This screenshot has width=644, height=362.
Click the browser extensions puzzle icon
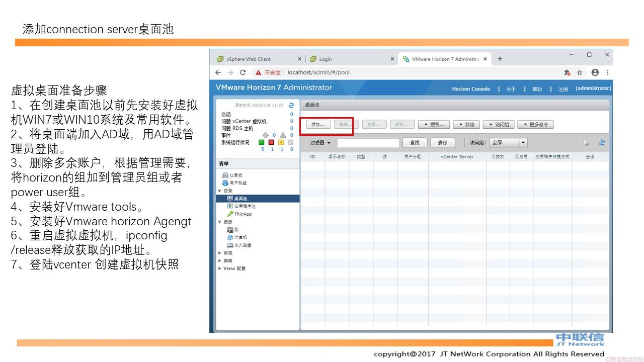pos(568,72)
